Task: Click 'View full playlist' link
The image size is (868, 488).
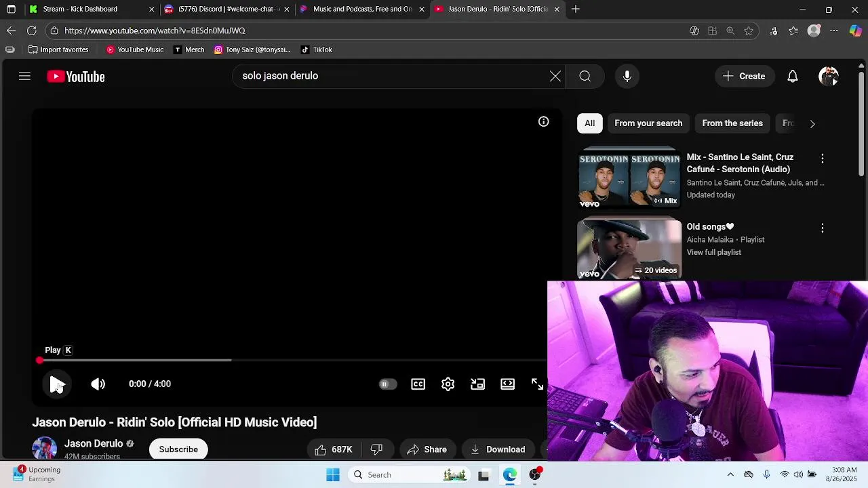Action: pyautogui.click(x=713, y=252)
